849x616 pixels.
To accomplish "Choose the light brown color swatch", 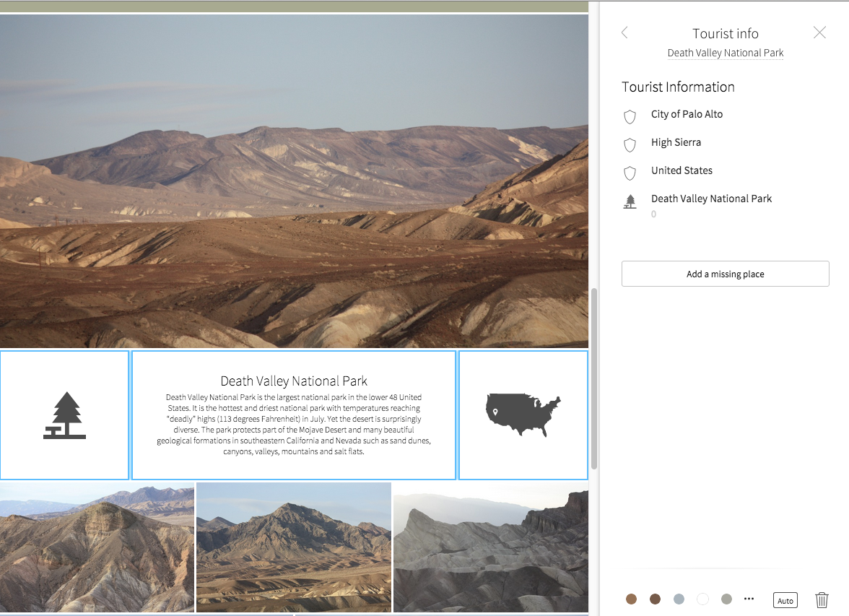I will click(632, 599).
